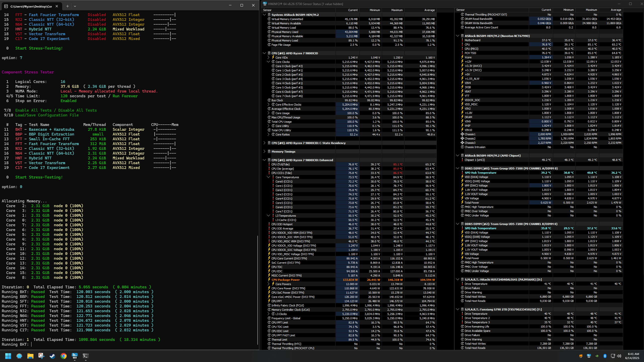Image resolution: width=644 pixels, height=362 pixels.
Task: Open the Windows Start menu
Action: (8, 356)
